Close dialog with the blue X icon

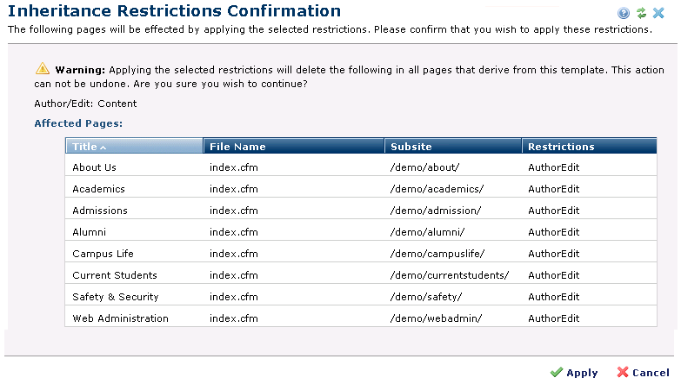pos(658,13)
